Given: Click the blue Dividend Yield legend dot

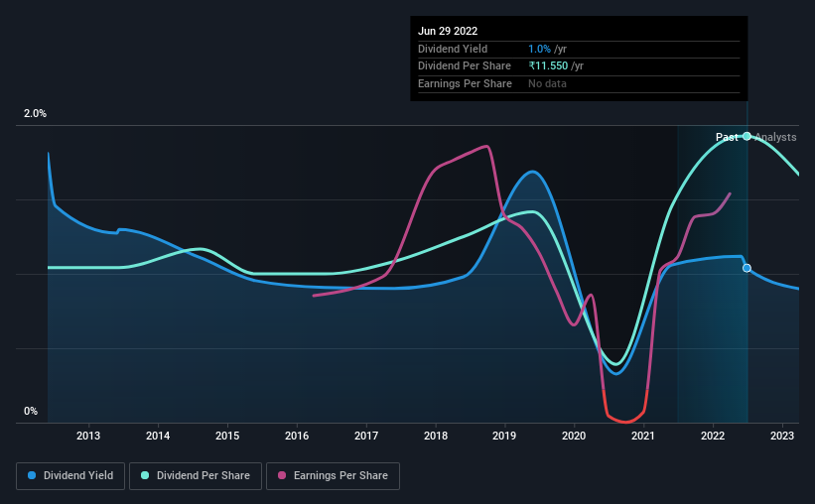Looking at the screenshot, I should (32, 475).
